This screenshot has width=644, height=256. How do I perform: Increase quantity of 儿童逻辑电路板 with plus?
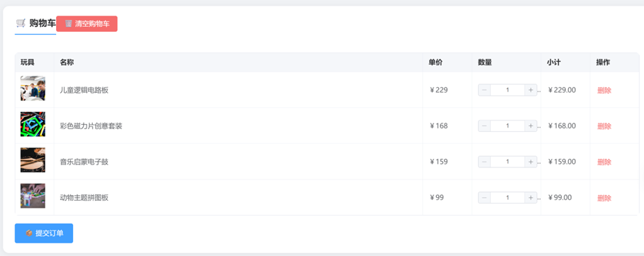[531, 90]
